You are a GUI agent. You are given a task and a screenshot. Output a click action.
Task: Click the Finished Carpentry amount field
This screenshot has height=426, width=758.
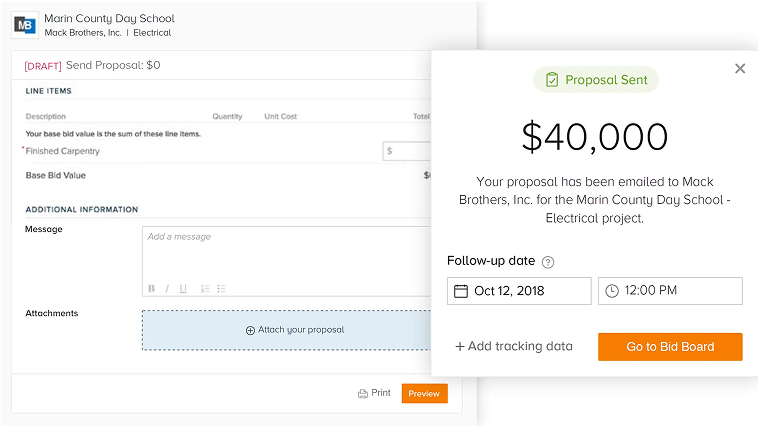tap(408, 151)
